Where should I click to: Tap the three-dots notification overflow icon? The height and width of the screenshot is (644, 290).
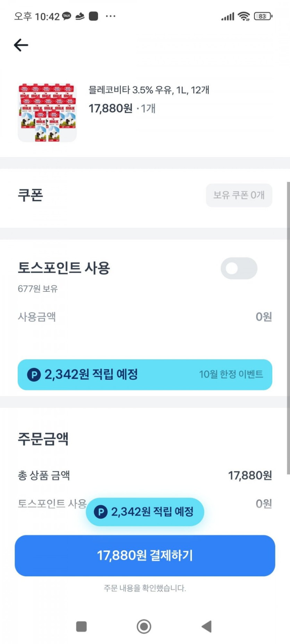[110, 16]
